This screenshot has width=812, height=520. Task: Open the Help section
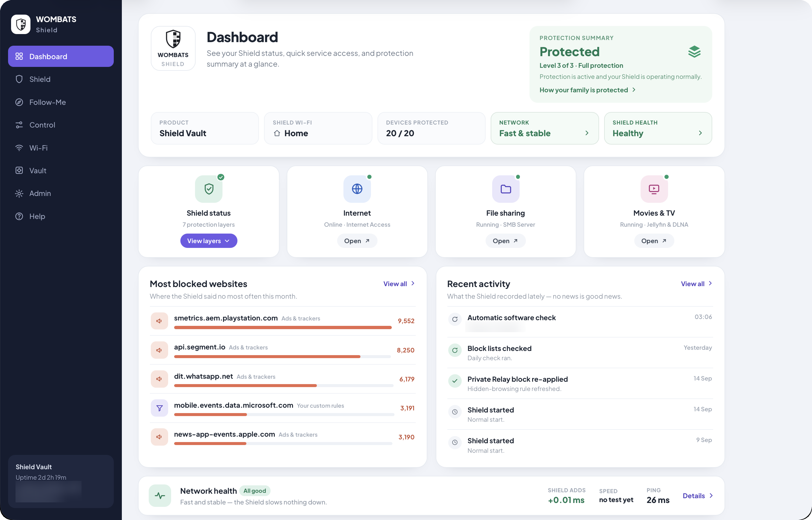tap(61, 216)
